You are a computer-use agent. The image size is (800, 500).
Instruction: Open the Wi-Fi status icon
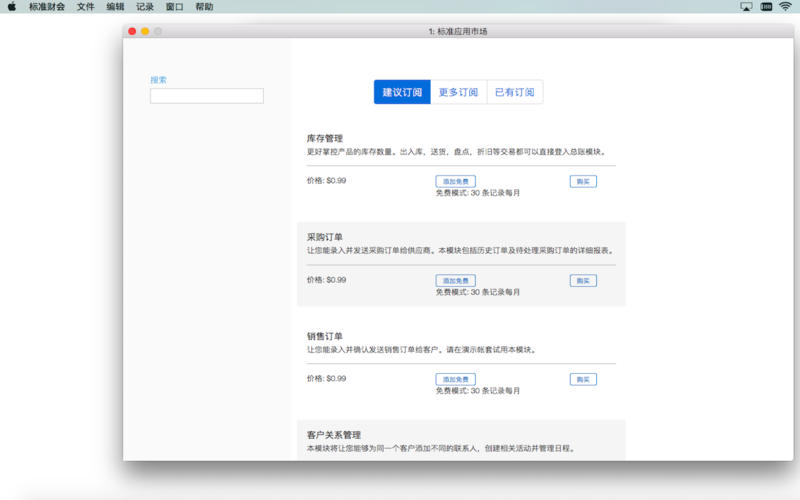click(x=785, y=6)
